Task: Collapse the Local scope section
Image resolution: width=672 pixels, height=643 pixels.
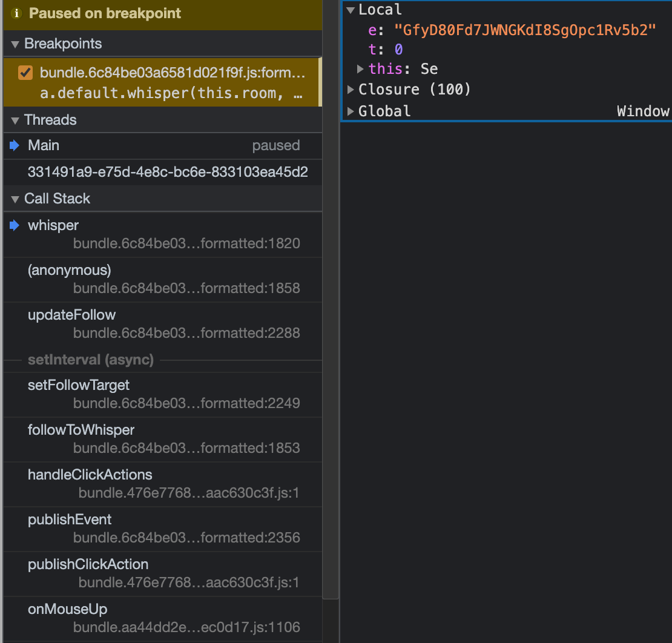Action: click(x=351, y=10)
